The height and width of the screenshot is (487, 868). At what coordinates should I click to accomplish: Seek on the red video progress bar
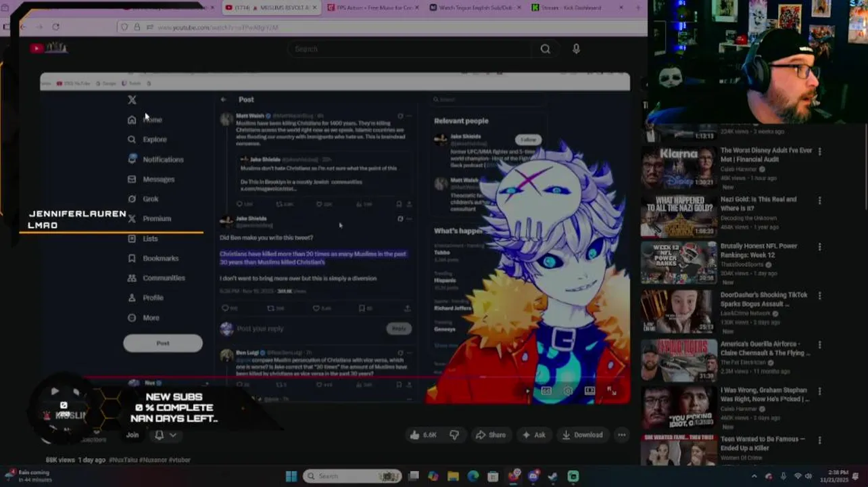click(x=335, y=378)
